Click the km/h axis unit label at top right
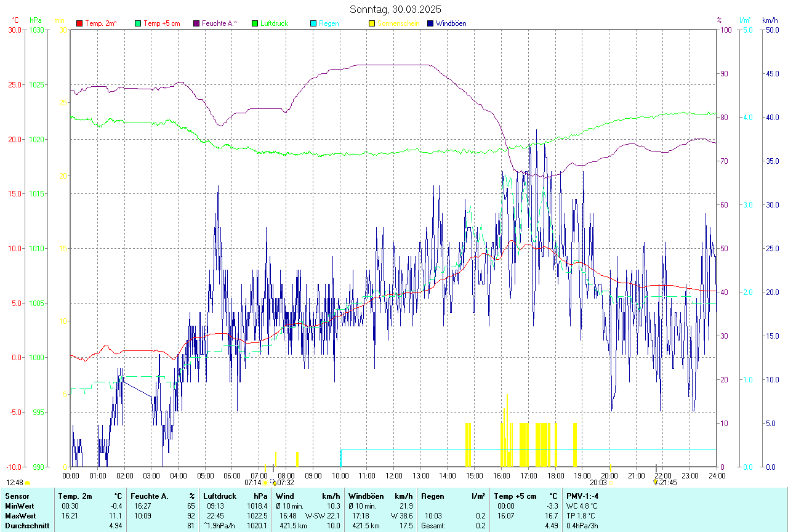The width and height of the screenshot is (788, 532). tap(770, 20)
